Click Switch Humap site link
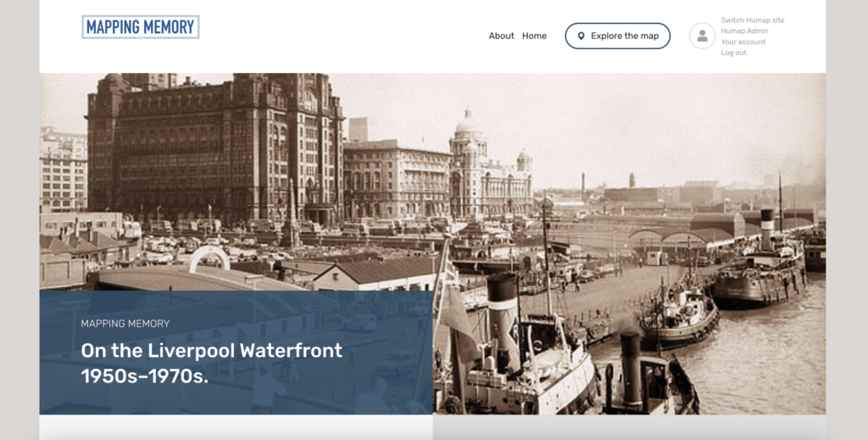The image size is (868, 440). (x=753, y=20)
